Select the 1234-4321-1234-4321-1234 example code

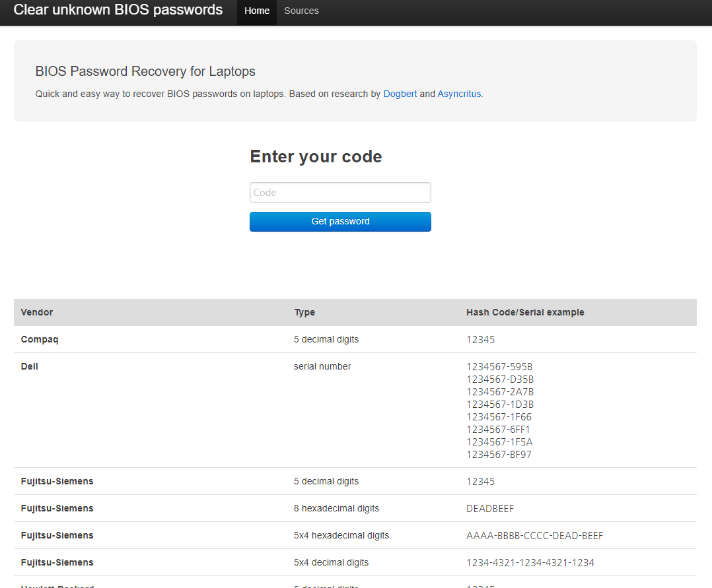pos(530,562)
